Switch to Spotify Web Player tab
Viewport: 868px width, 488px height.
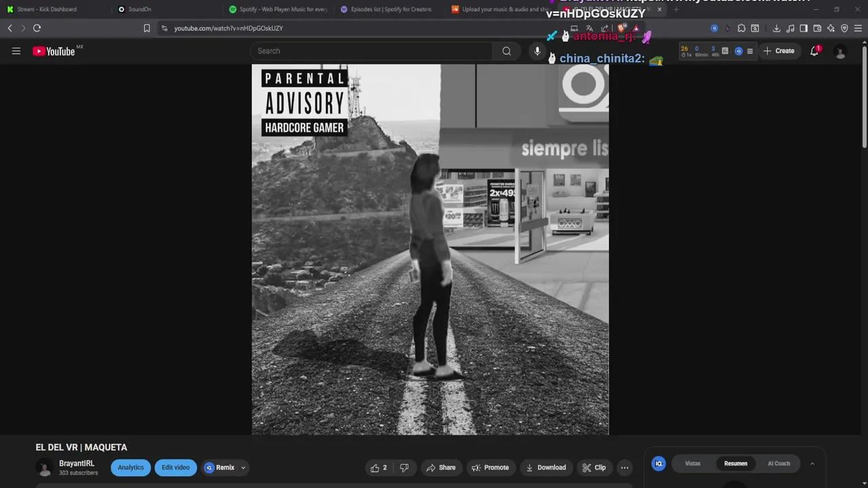pos(279,9)
